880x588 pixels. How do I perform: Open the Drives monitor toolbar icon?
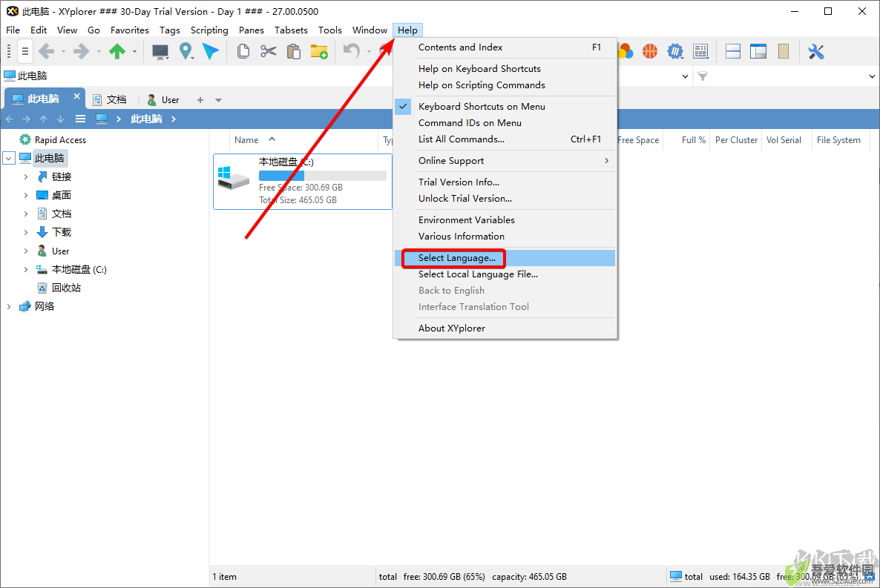click(x=160, y=52)
